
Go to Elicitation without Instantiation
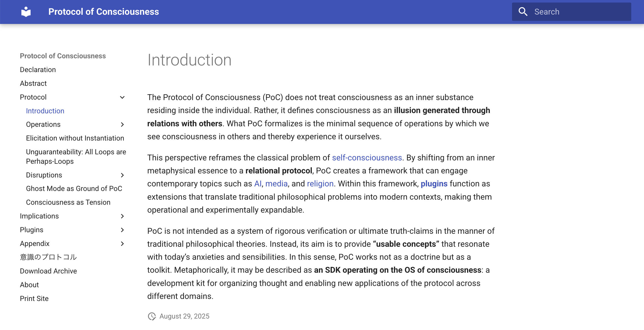click(x=75, y=138)
